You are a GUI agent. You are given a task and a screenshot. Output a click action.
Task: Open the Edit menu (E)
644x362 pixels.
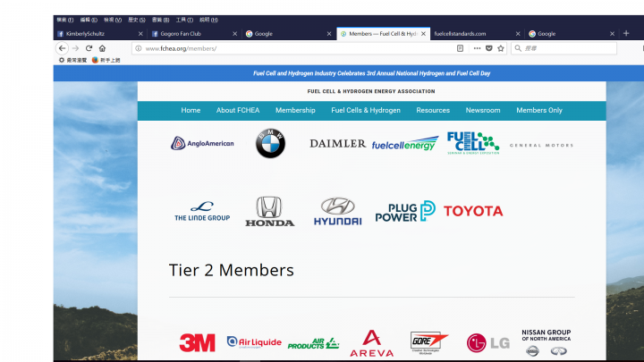point(89,20)
